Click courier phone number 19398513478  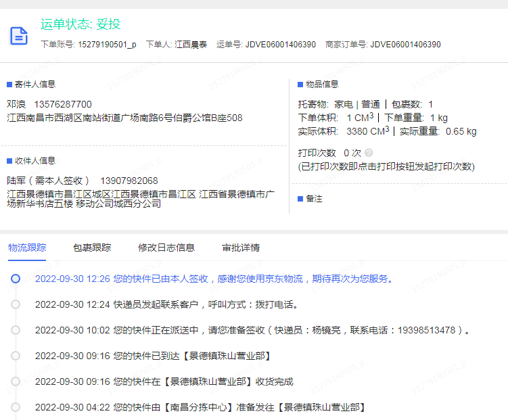coord(426,330)
